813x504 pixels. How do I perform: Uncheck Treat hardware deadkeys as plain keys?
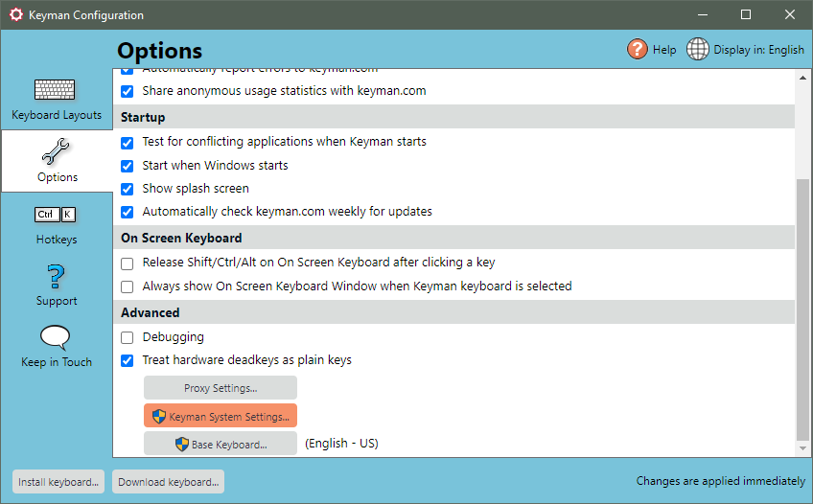127,360
